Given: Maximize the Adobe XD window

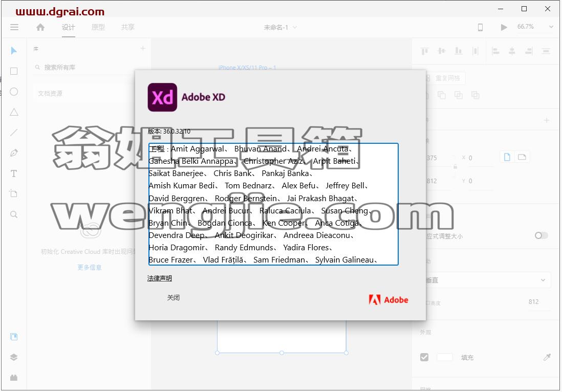Looking at the screenshot, I should coord(524,9).
